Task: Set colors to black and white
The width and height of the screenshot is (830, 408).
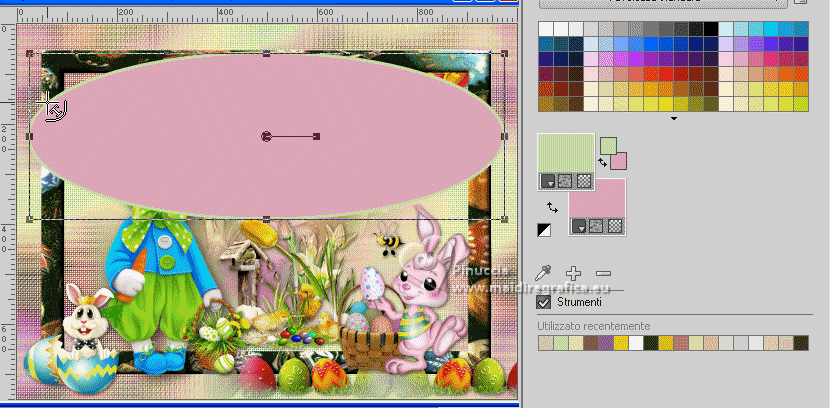Action: point(544,230)
